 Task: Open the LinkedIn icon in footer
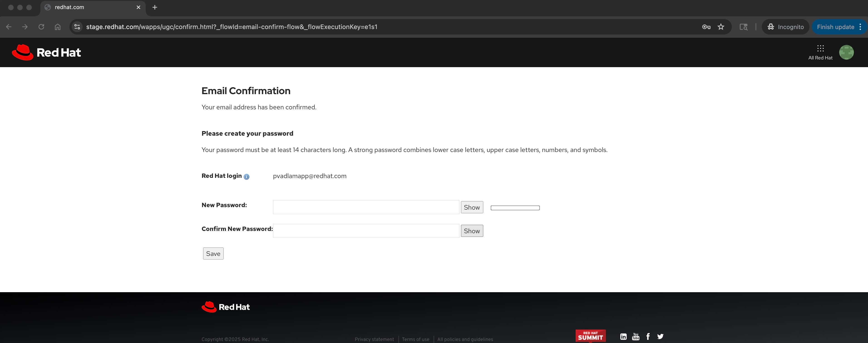623,336
